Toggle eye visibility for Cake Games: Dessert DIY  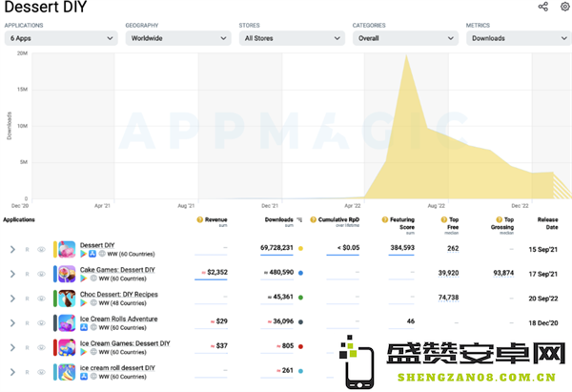pyautogui.click(x=41, y=274)
